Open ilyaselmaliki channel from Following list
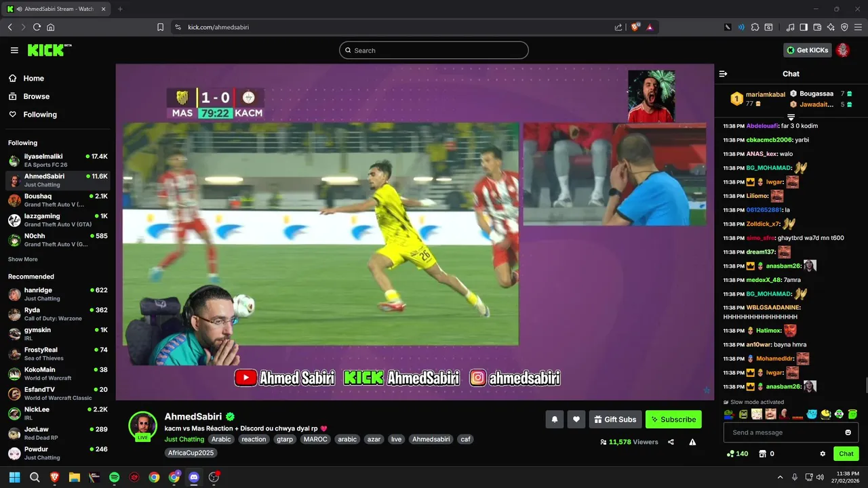 [58, 161]
